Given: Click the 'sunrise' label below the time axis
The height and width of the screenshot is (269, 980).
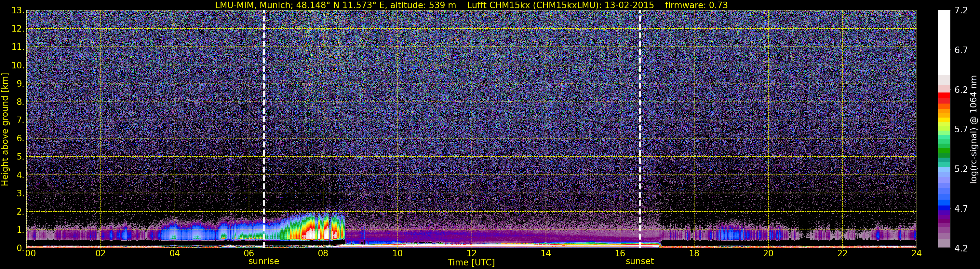Looking at the screenshot, I should [x=264, y=262].
